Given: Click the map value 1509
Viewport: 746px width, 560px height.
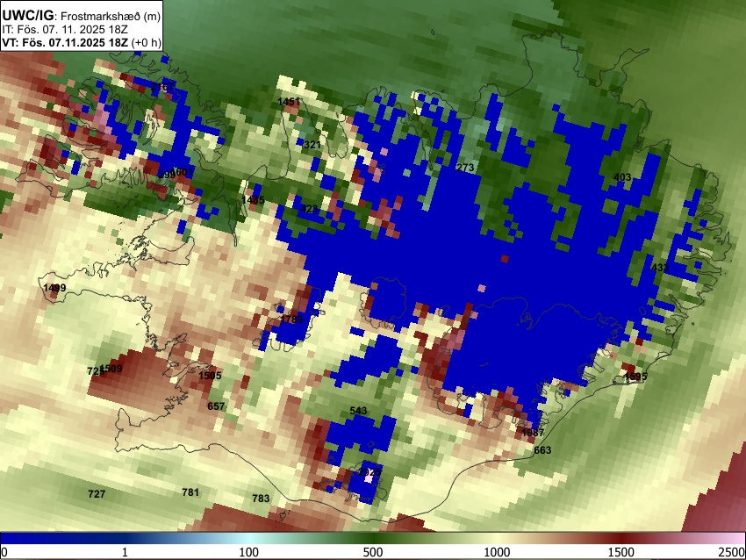Looking at the screenshot, I should (x=111, y=369).
